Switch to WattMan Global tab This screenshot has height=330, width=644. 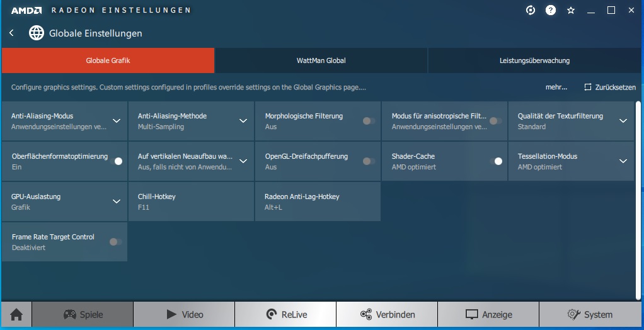click(321, 60)
